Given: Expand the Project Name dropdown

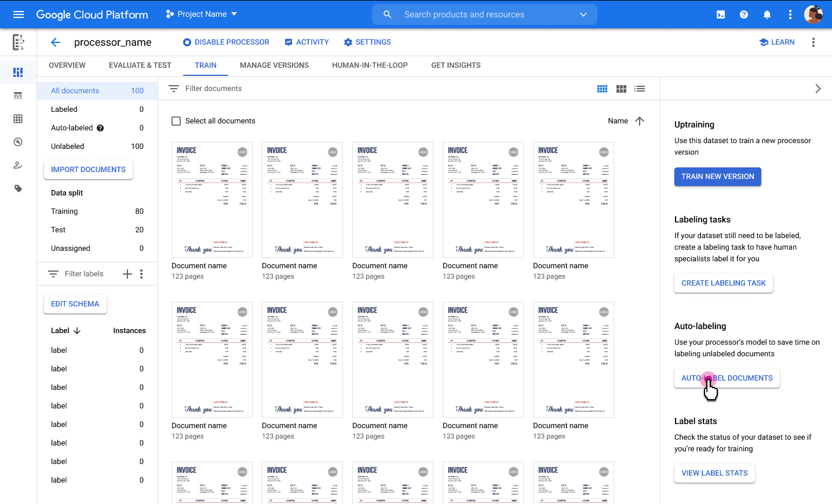Looking at the screenshot, I should coord(202,14).
